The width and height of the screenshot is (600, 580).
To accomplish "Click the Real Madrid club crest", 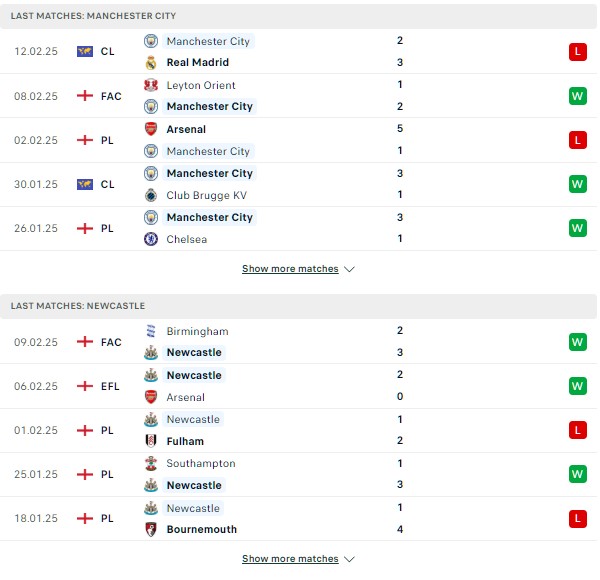I will (x=151, y=62).
